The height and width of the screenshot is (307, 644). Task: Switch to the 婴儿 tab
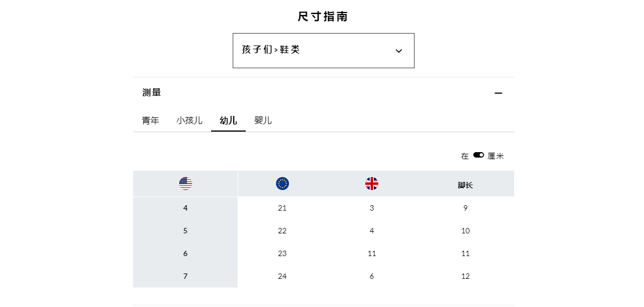click(x=263, y=121)
